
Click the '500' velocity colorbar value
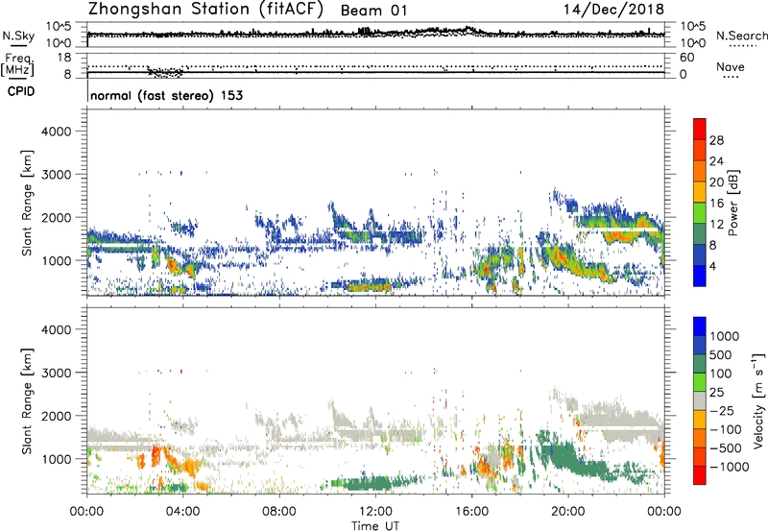click(x=721, y=355)
